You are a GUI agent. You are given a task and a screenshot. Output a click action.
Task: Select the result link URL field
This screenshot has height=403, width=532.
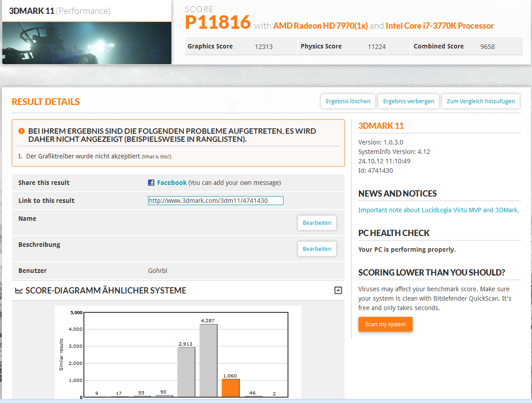point(215,201)
